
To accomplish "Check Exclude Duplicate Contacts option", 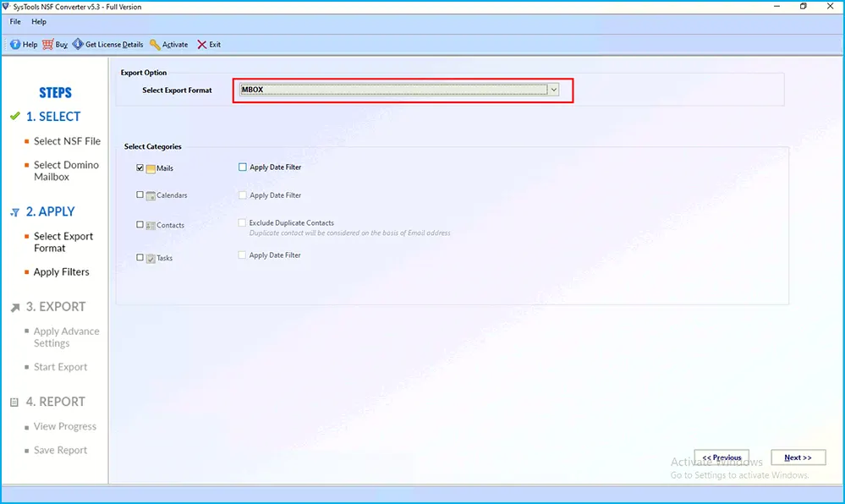I will click(x=242, y=222).
